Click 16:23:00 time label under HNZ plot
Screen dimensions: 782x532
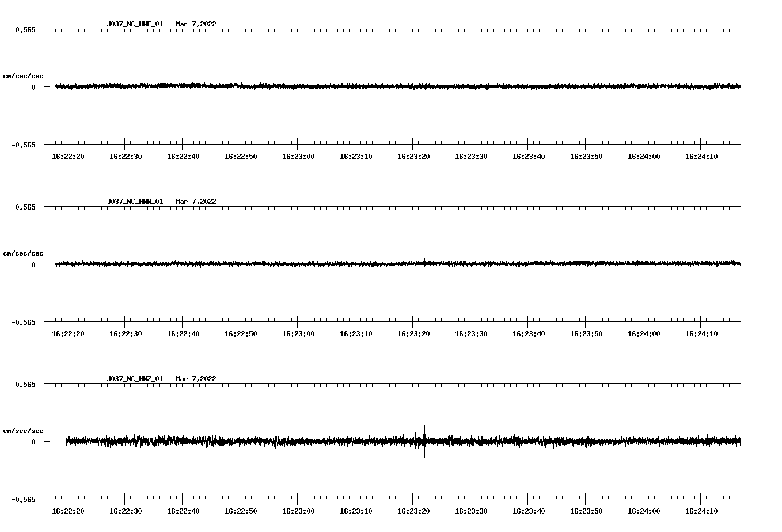298,511
